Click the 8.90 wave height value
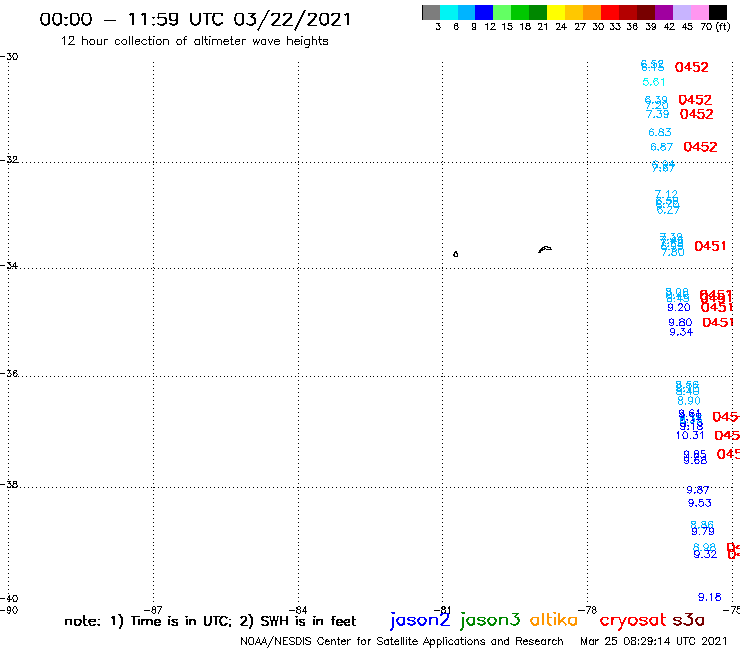 click(x=689, y=401)
